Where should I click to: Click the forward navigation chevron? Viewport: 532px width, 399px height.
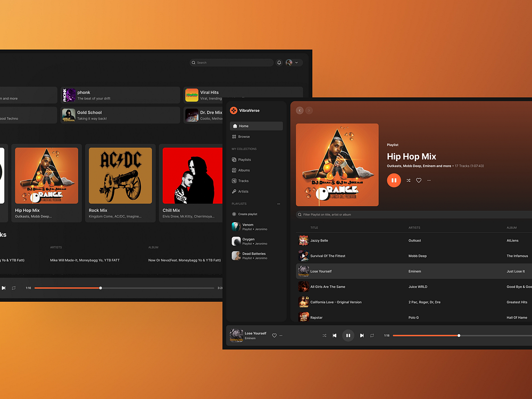click(x=309, y=110)
